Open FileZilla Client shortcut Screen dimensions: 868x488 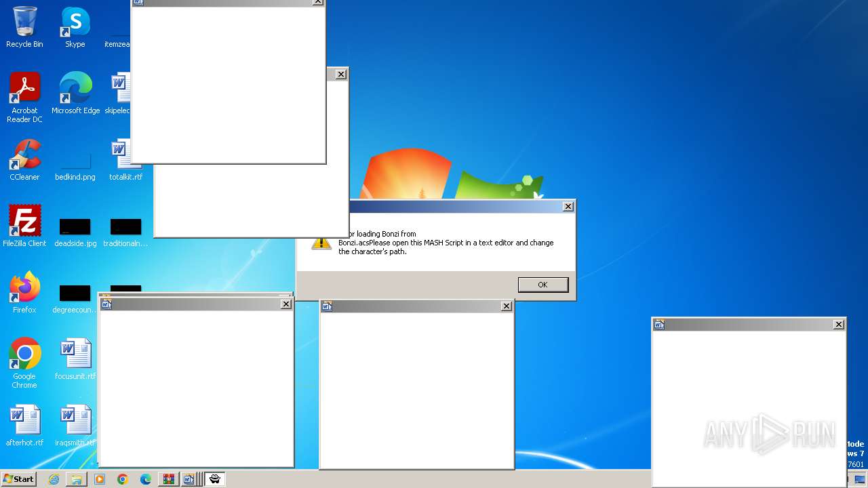24,226
